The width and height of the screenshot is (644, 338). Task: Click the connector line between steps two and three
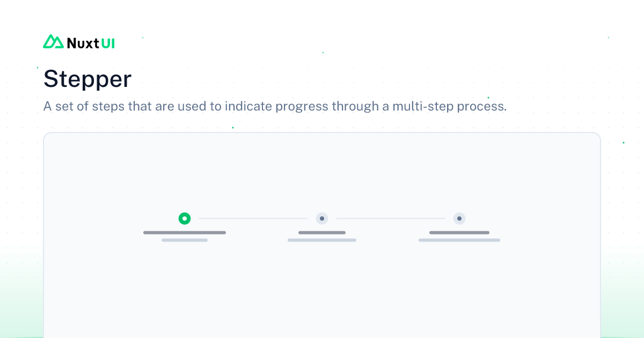pos(391,218)
